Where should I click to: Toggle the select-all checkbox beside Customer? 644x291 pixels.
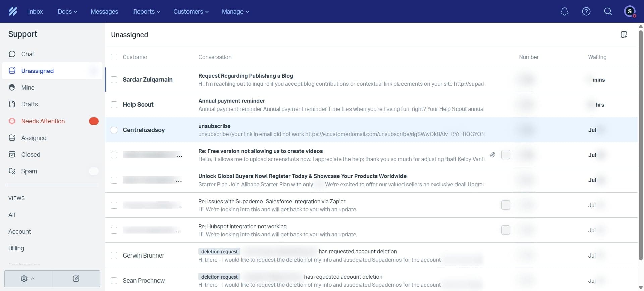point(114,57)
